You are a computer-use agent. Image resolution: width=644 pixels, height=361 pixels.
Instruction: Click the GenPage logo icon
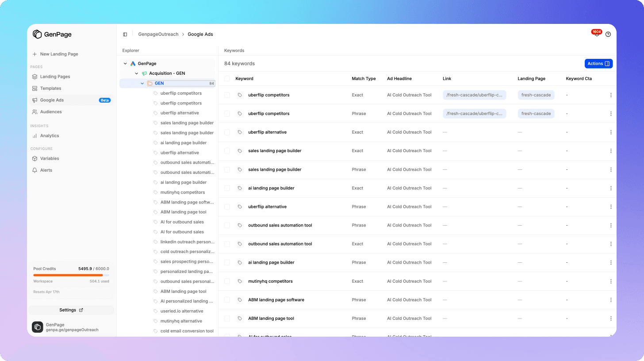click(x=37, y=35)
